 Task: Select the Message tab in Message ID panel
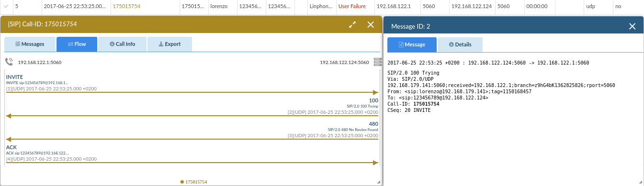point(412,44)
